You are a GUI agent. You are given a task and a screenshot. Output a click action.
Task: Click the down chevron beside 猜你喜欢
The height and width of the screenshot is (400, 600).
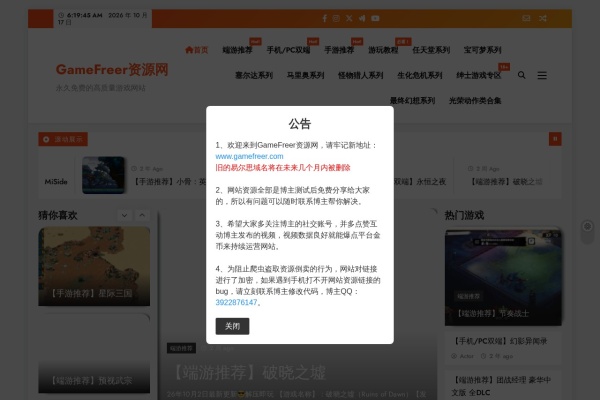point(124,215)
